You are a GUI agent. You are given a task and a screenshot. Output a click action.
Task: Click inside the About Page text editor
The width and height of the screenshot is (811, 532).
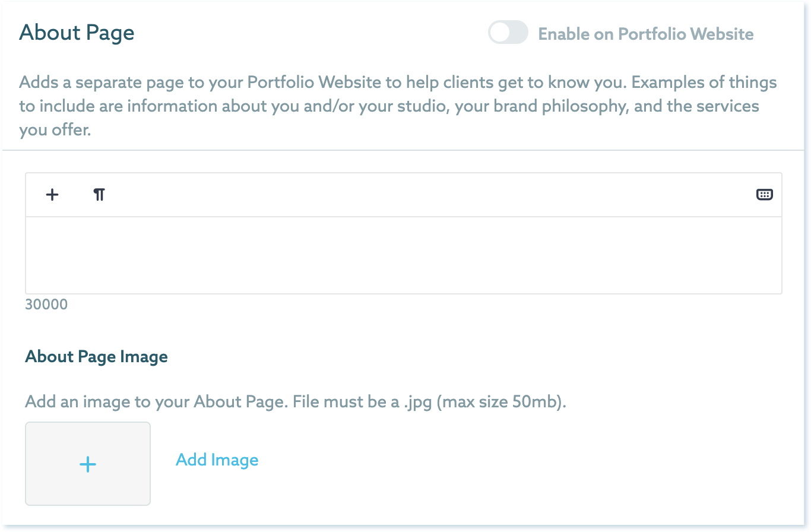403,255
